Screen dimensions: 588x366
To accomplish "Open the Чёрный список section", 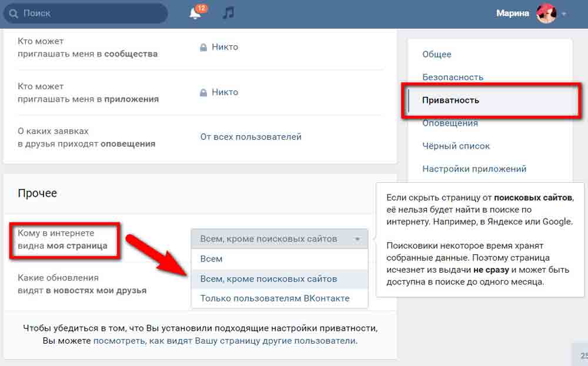I will (456, 146).
